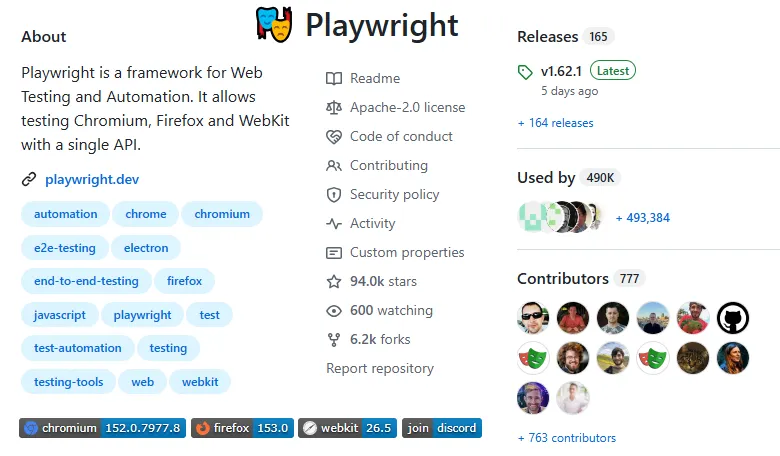The height and width of the screenshot is (456, 780).
Task: Select the testing-tools topic tag
Action: click(69, 382)
